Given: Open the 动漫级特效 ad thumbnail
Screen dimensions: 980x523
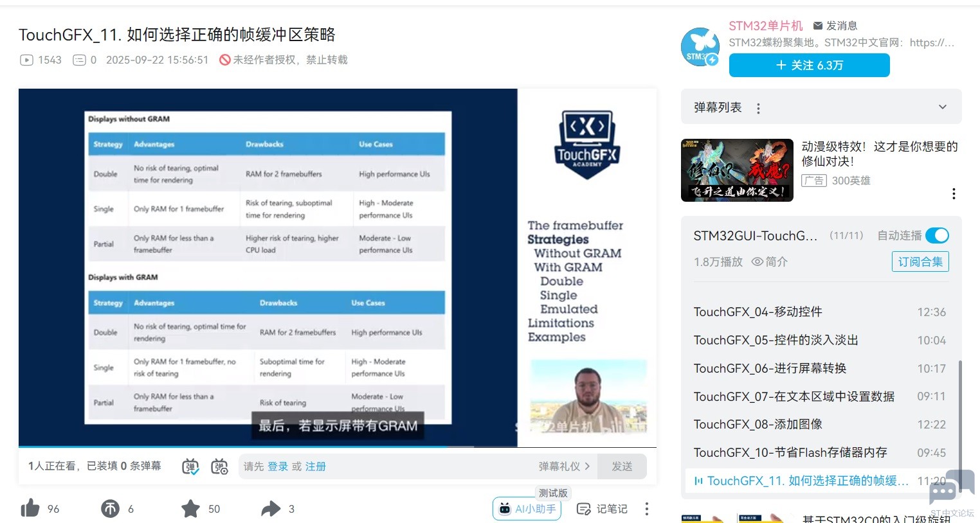Looking at the screenshot, I should (737, 170).
